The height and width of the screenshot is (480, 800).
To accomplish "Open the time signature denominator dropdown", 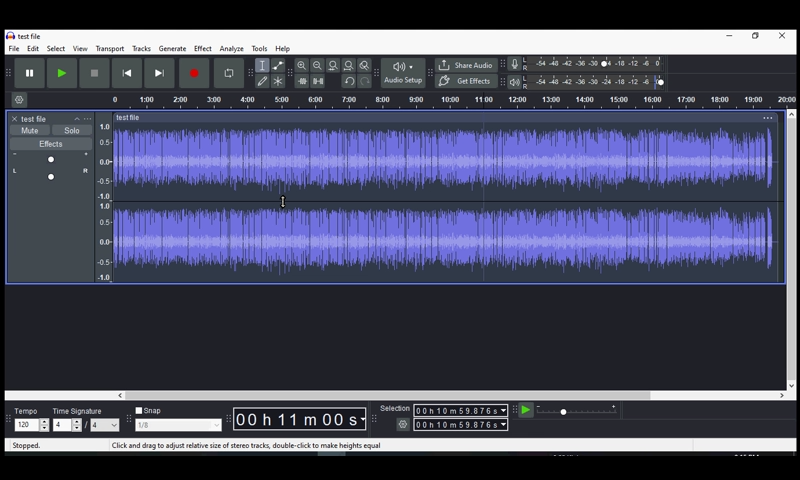I will (105, 424).
